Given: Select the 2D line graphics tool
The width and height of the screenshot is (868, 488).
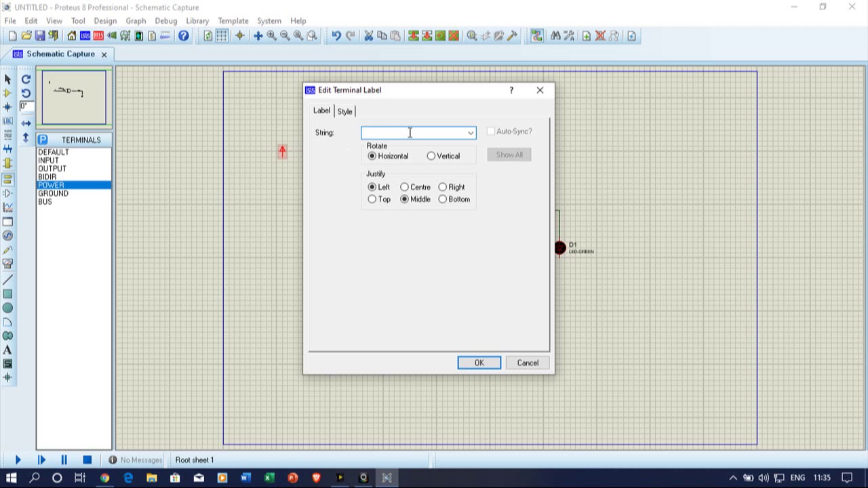Looking at the screenshot, I should (x=7, y=280).
